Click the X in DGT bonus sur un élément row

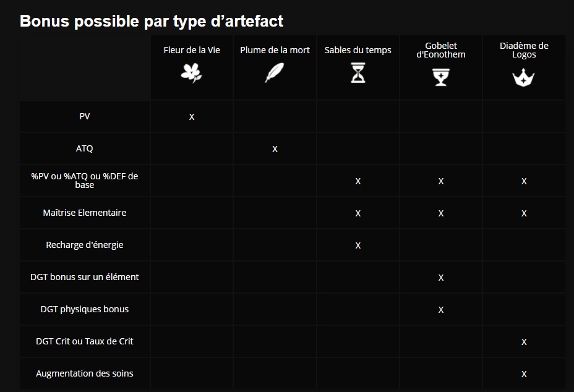(441, 278)
